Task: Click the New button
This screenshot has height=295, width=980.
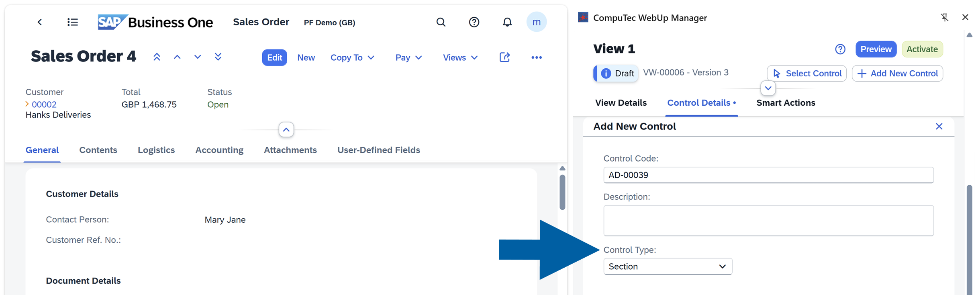Action: pos(306,57)
